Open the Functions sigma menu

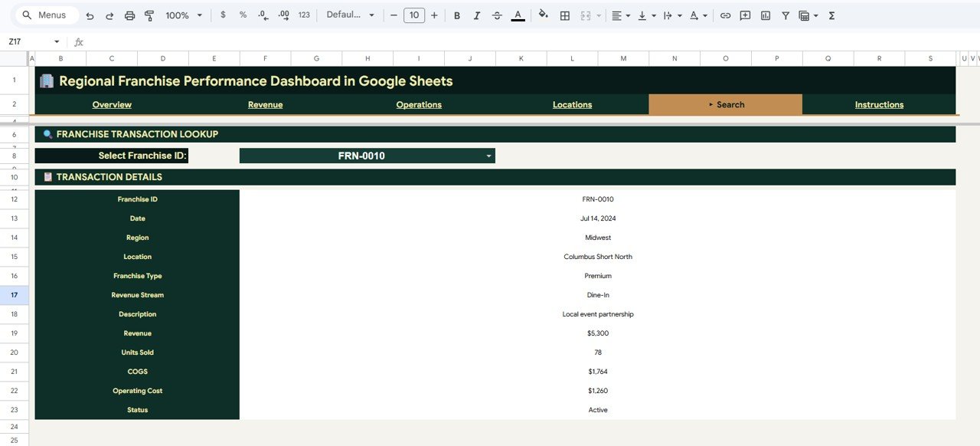coord(831,15)
